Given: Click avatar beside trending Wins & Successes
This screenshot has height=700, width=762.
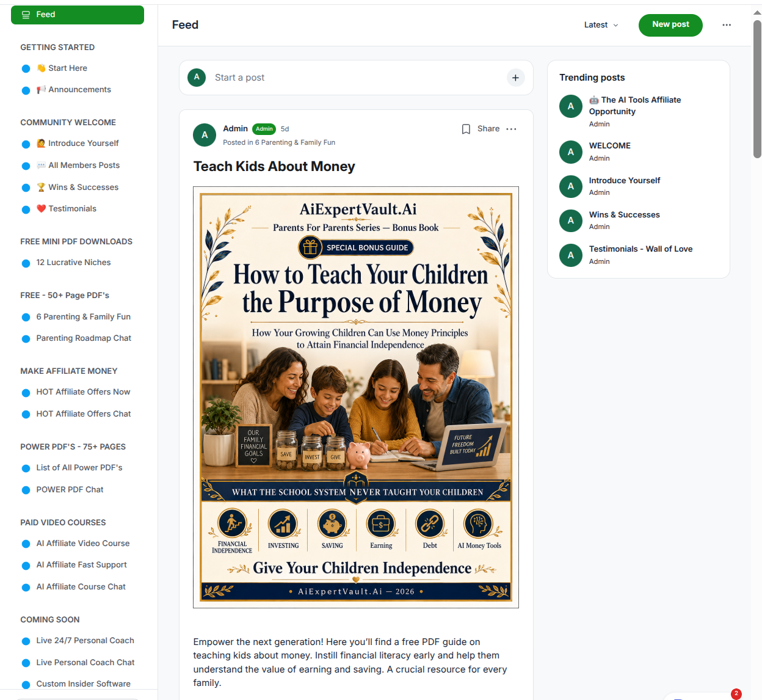Looking at the screenshot, I should click(571, 221).
